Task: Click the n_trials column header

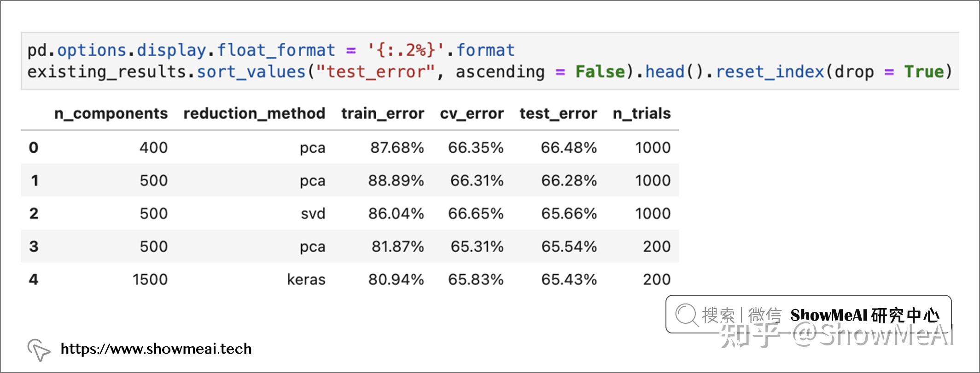Action: [642, 114]
